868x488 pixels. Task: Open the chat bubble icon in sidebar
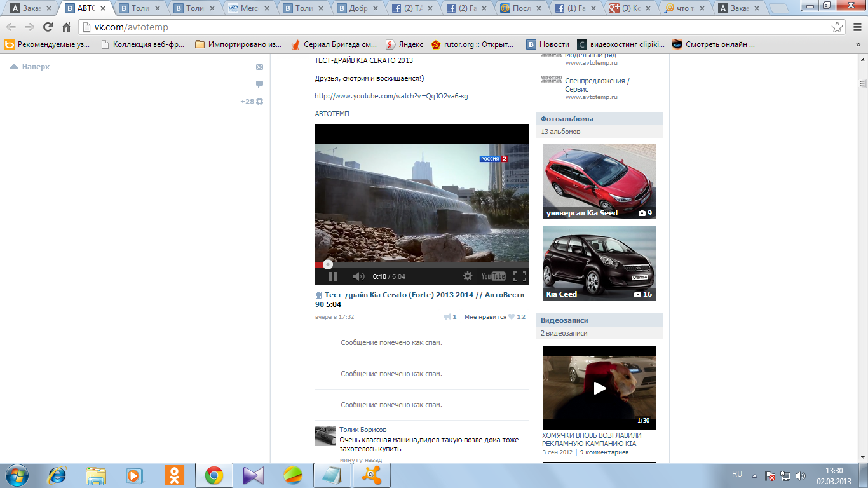tap(260, 84)
